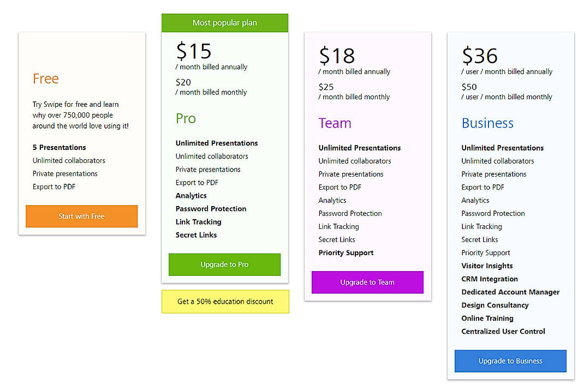This screenshot has height=392, width=584.
Task: Select CRM Integration under Business
Action: 490,279
